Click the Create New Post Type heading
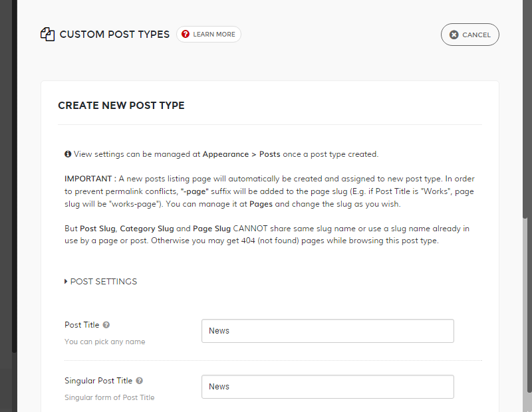 (121, 106)
